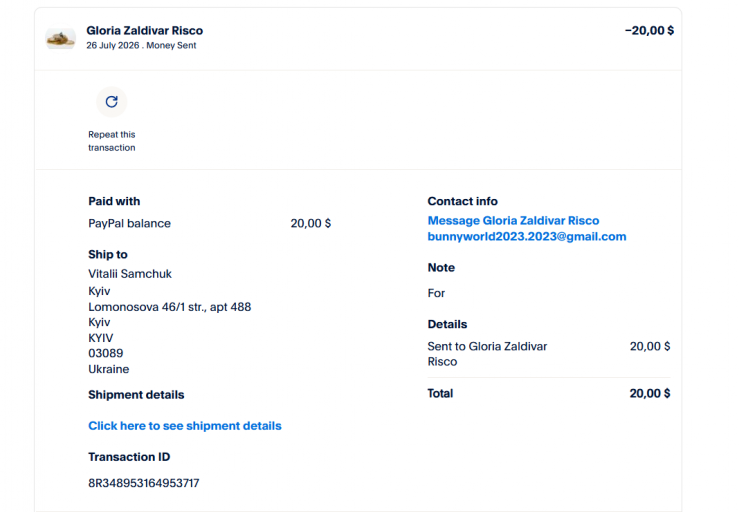Open Gloria Zaldivar Risco's profile thumbnail
The image size is (739, 512).
pyautogui.click(x=60, y=38)
